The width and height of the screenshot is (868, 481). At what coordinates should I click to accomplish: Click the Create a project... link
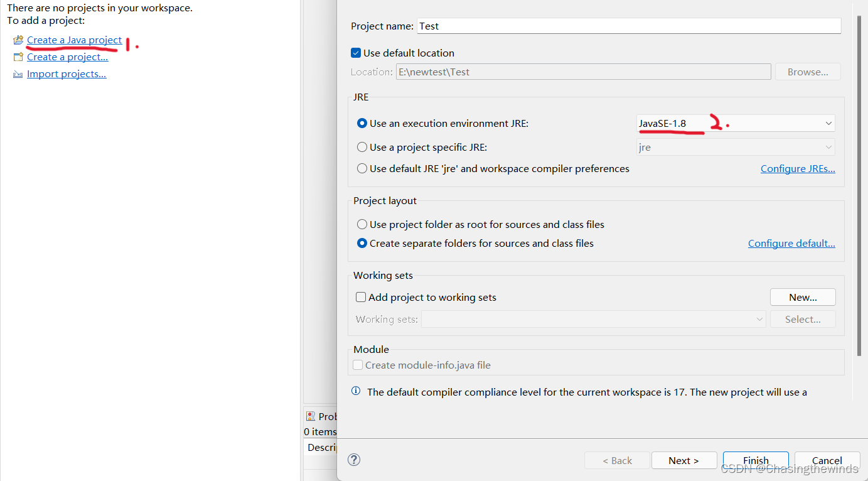pyautogui.click(x=67, y=57)
